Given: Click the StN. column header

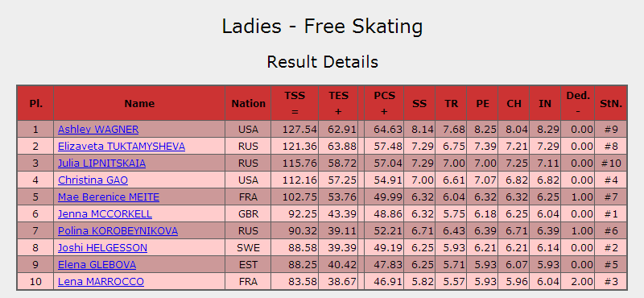Looking at the screenshot, I should coord(611,103).
